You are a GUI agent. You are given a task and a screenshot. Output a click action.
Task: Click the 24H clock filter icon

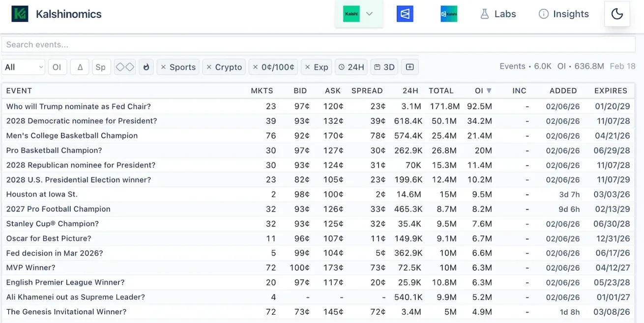[343, 67]
